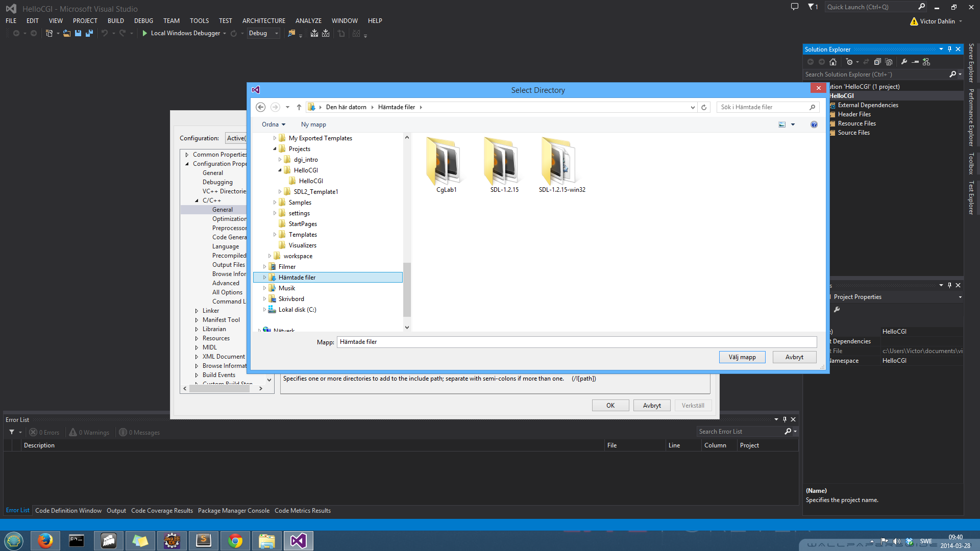Collapse the Projects folder in tree
The image size is (980, 551).
coord(275,149)
